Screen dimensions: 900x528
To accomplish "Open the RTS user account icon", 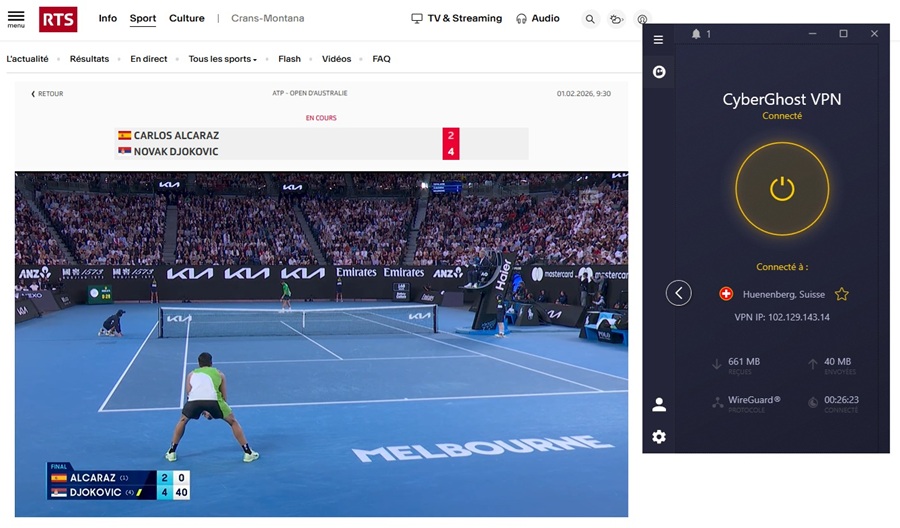I will click(x=642, y=19).
